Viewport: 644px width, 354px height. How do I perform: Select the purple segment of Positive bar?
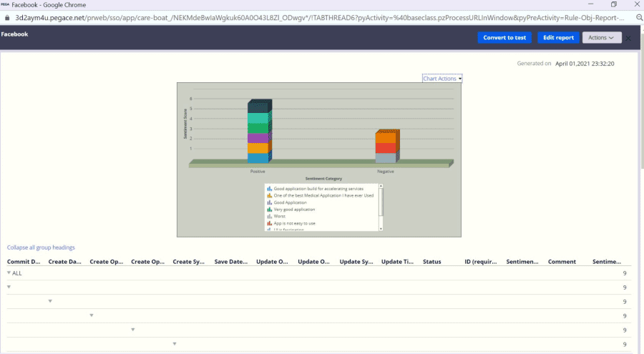point(258,139)
